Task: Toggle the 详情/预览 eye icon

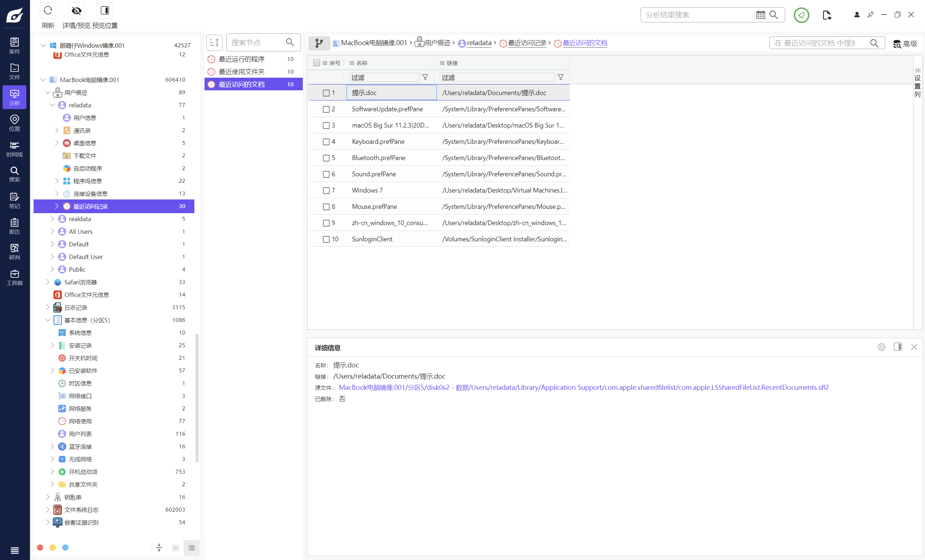Action: coord(77,10)
